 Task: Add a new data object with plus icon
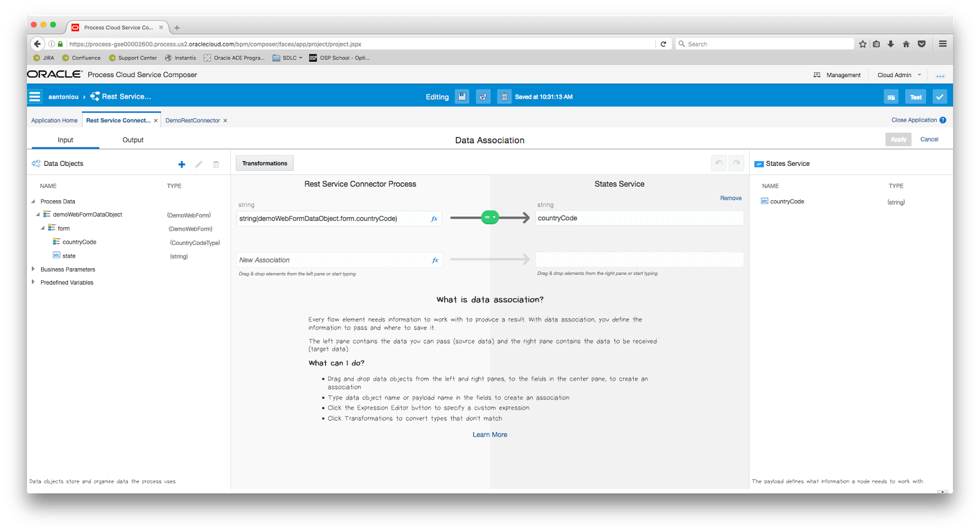[x=181, y=164]
